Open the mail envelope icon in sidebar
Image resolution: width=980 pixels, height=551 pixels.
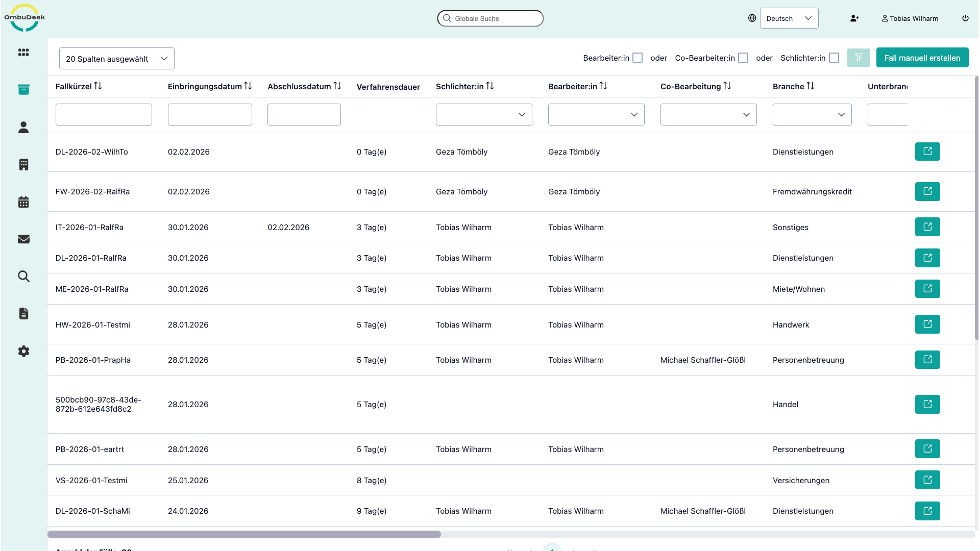point(23,239)
